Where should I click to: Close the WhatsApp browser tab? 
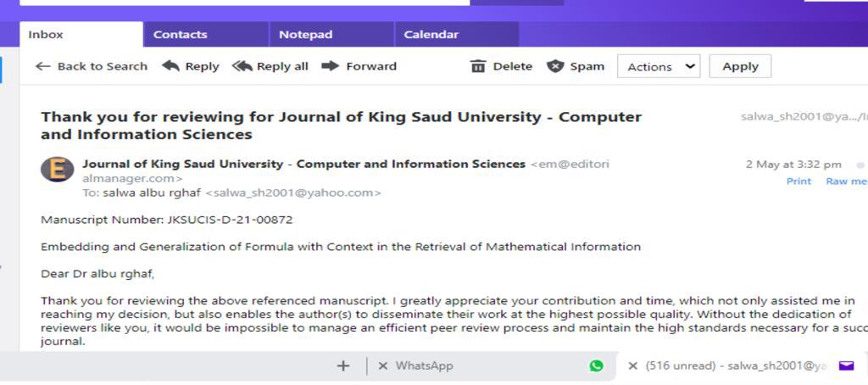383,365
